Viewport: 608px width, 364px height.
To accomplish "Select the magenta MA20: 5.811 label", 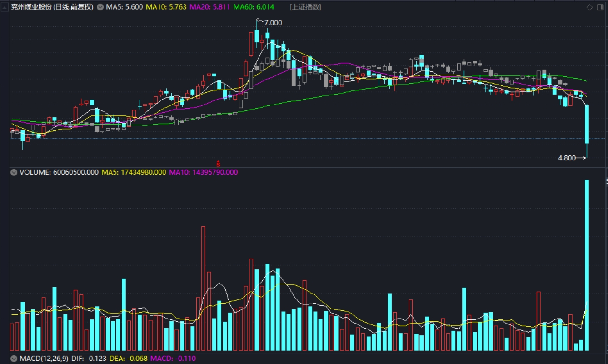I will pyautogui.click(x=209, y=7).
